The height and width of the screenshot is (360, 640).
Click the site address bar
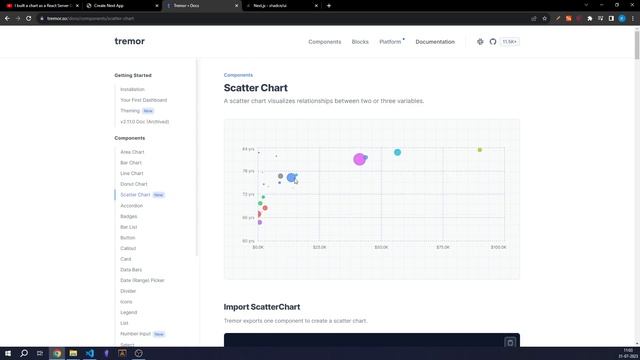point(282,18)
